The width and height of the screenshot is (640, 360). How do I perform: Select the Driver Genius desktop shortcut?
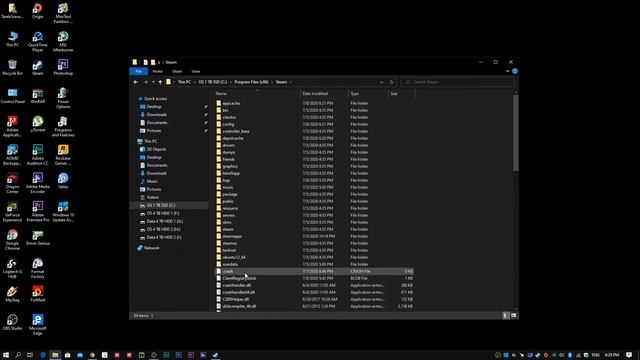38,238
